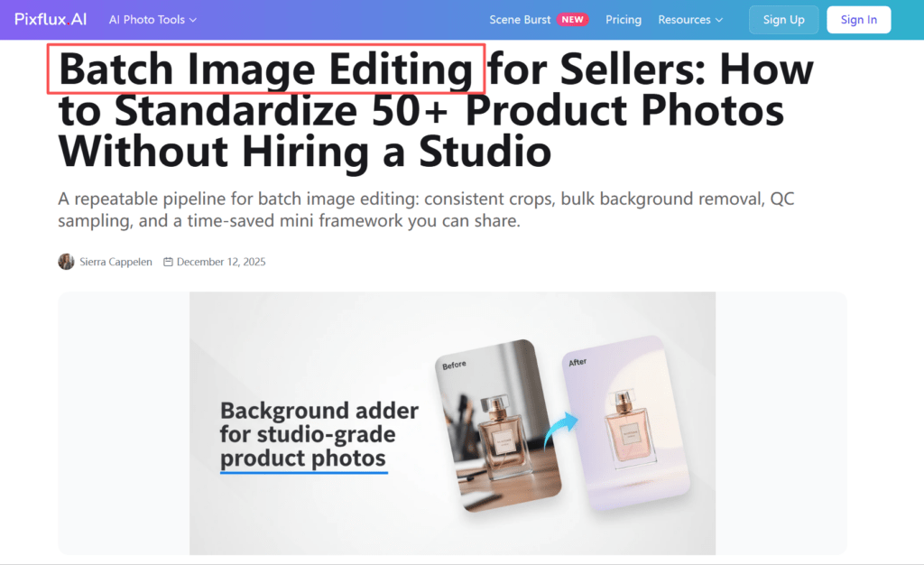Click author avatar of Sierra Cappelen
924x565 pixels.
[x=66, y=262]
